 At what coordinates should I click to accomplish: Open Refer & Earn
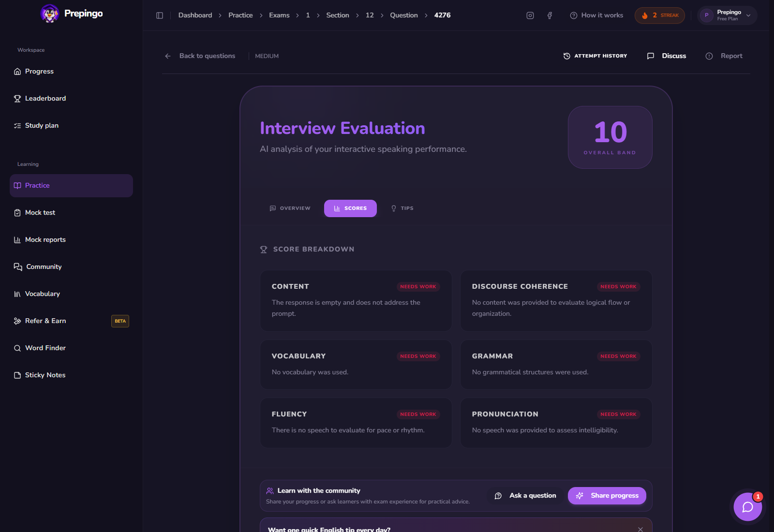(71, 321)
